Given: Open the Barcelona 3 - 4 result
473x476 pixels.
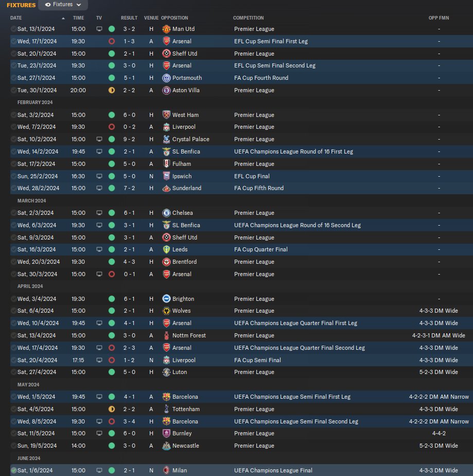Looking at the screenshot, I should pyautogui.click(x=129, y=421).
